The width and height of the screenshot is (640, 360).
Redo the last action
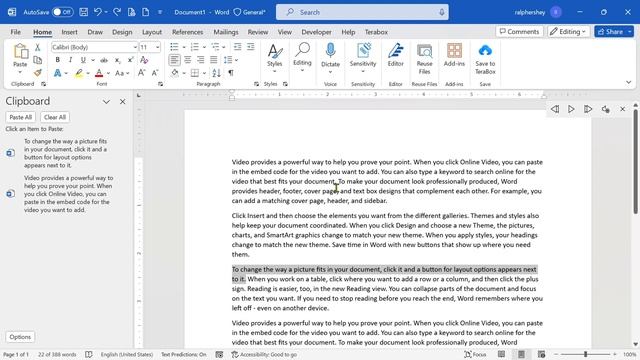[x=117, y=12]
